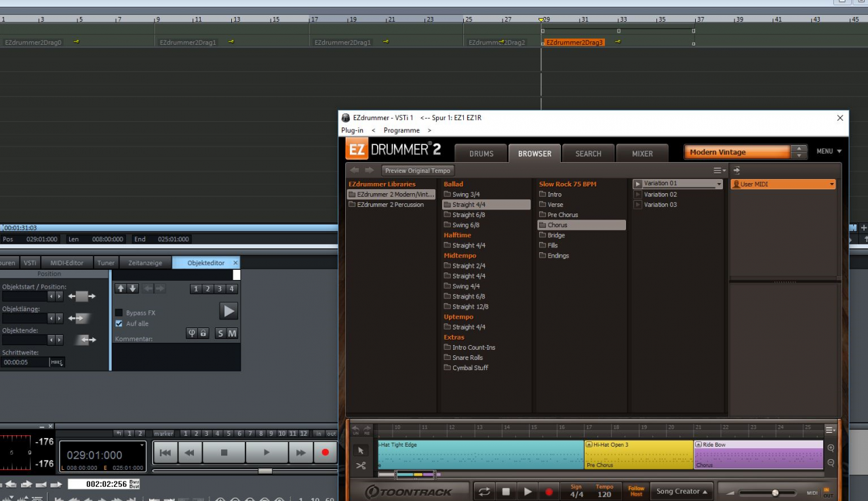Go forward in the EZdrummer browser history
The image size is (868, 501).
point(369,170)
